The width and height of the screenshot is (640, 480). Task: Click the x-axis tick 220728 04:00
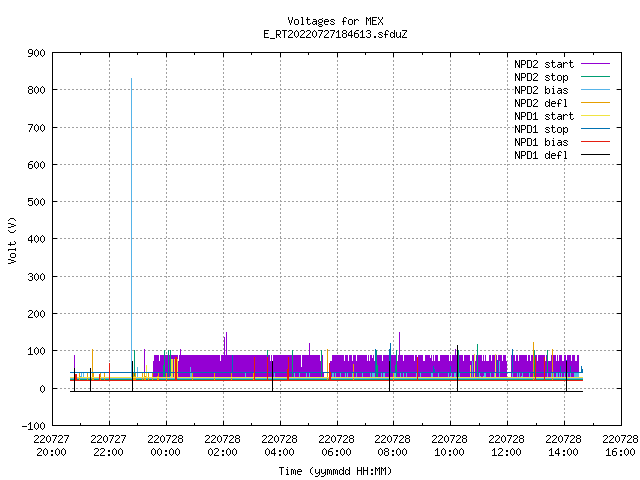(x=280, y=445)
